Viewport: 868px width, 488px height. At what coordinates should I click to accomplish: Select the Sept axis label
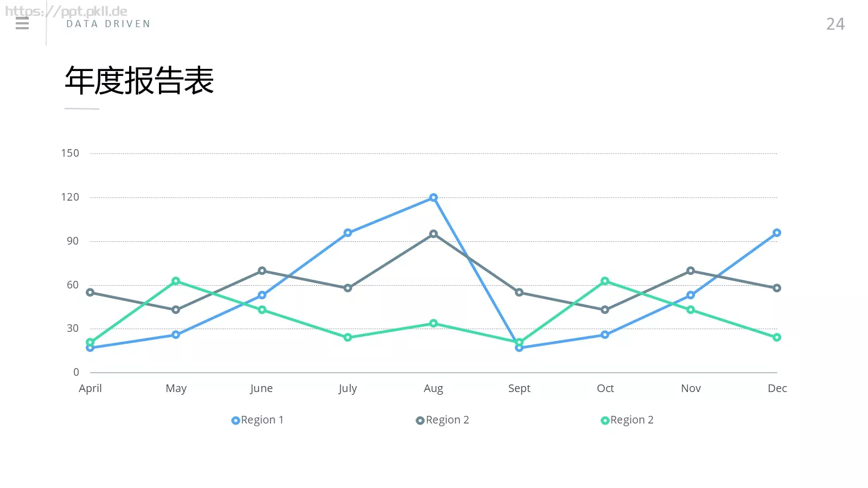519,388
